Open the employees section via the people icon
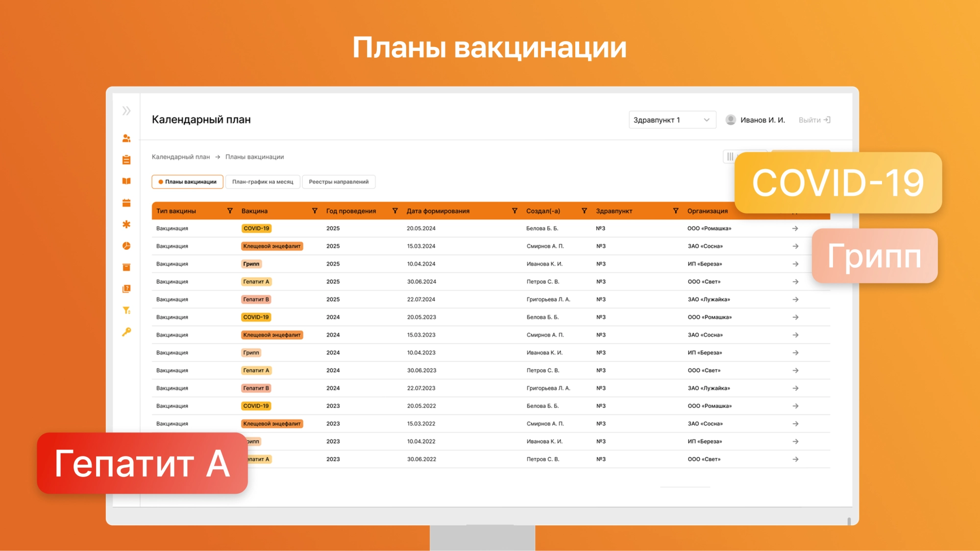980x551 pixels. click(x=126, y=138)
